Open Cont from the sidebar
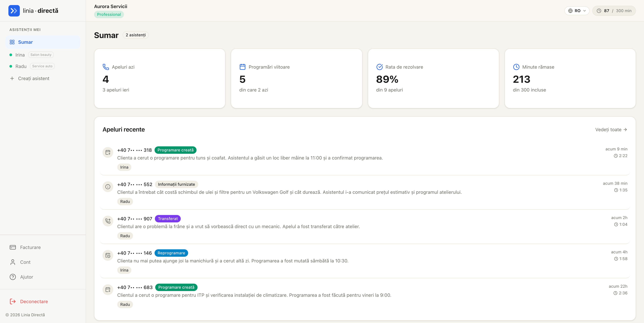This screenshot has width=644, height=323. coord(43,262)
